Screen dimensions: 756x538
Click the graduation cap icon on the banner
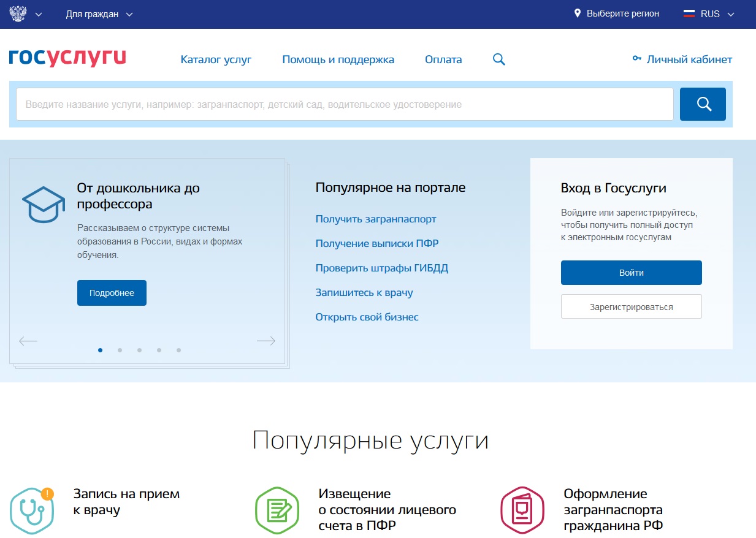point(44,205)
